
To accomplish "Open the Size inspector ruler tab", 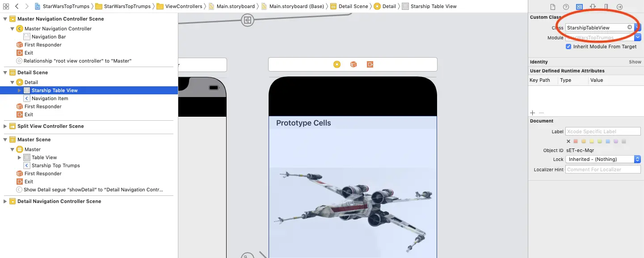I will [x=606, y=7].
